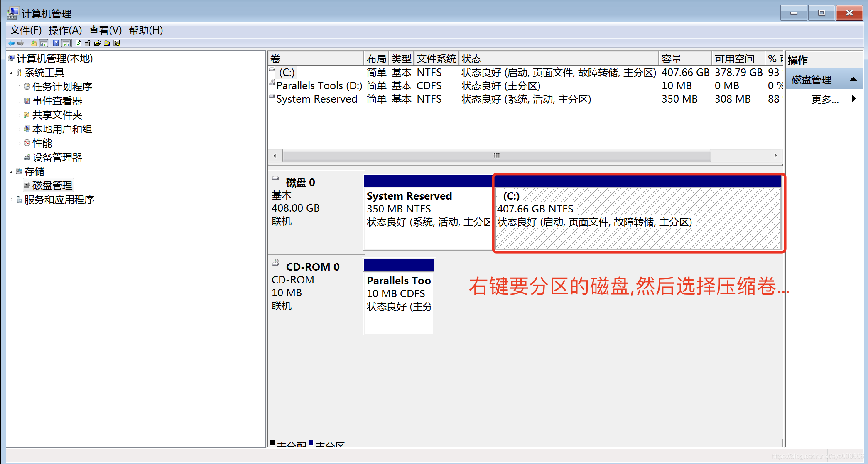Screen dimensions: 868x464
Task: Click the Refresh icon in toolbar
Action: pyautogui.click(x=78, y=43)
